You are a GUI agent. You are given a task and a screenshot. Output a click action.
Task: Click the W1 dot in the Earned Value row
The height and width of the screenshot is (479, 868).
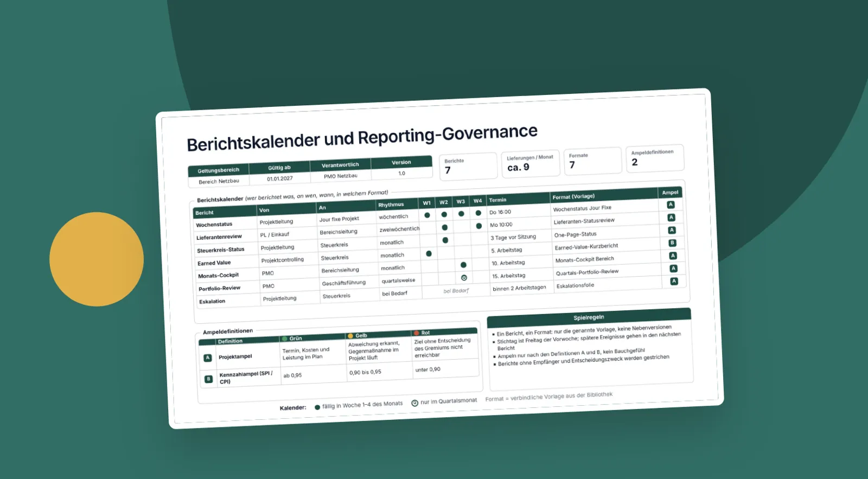point(429,253)
